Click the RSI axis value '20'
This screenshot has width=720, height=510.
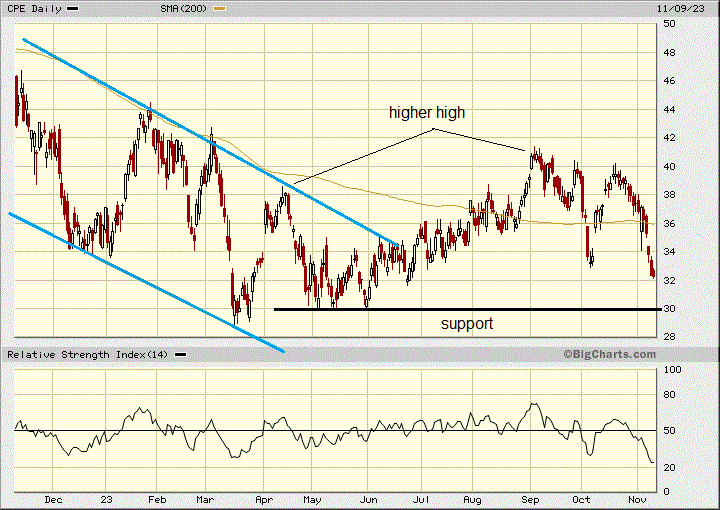pos(669,467)
